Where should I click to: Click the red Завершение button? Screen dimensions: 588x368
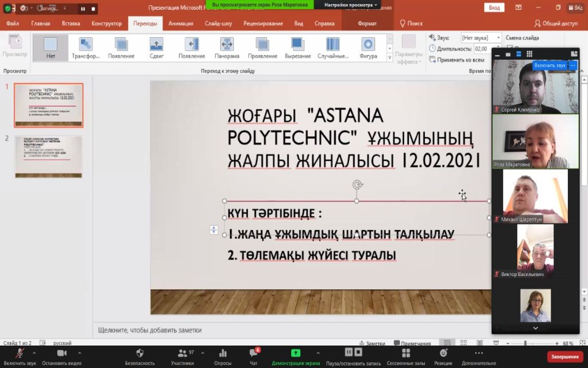click(565, 356)
